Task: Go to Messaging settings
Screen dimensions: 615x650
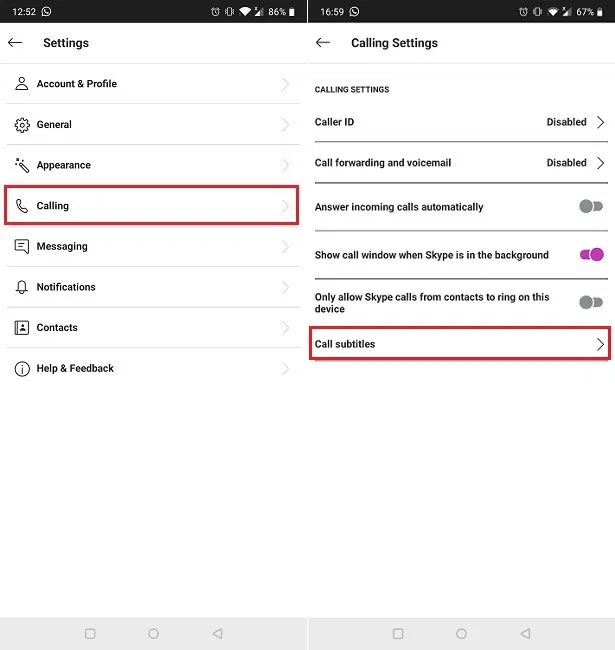Action: pyautogui.click(x=153, y=246)
